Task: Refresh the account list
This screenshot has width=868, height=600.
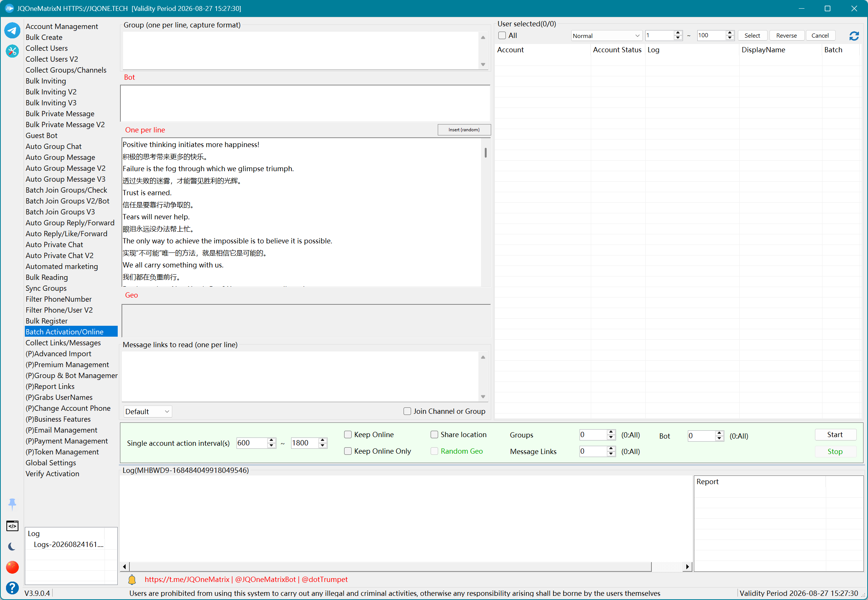Action: click(x=854, y=36)
